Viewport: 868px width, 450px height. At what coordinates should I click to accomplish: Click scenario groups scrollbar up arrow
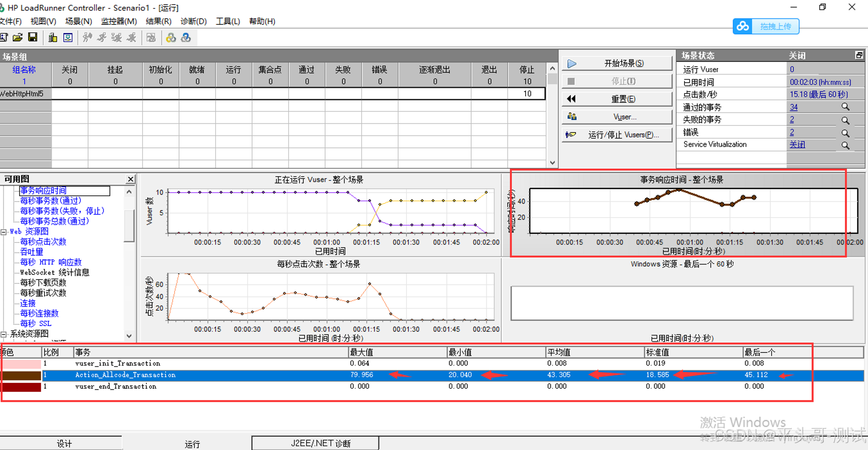point(552,68)
